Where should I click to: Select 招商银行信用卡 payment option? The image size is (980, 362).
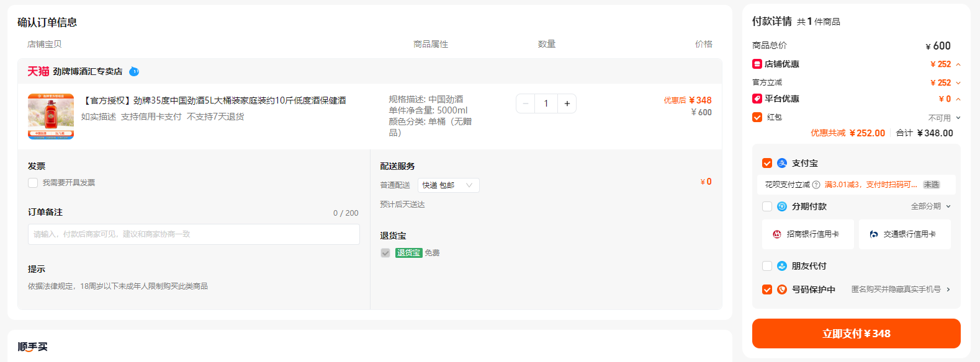(x=808, y=234)
